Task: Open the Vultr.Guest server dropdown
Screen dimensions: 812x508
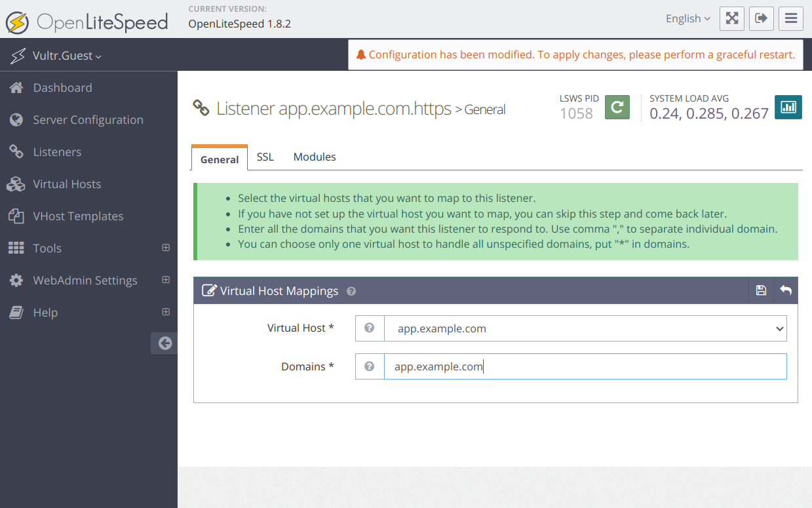Action: (67, 56)
